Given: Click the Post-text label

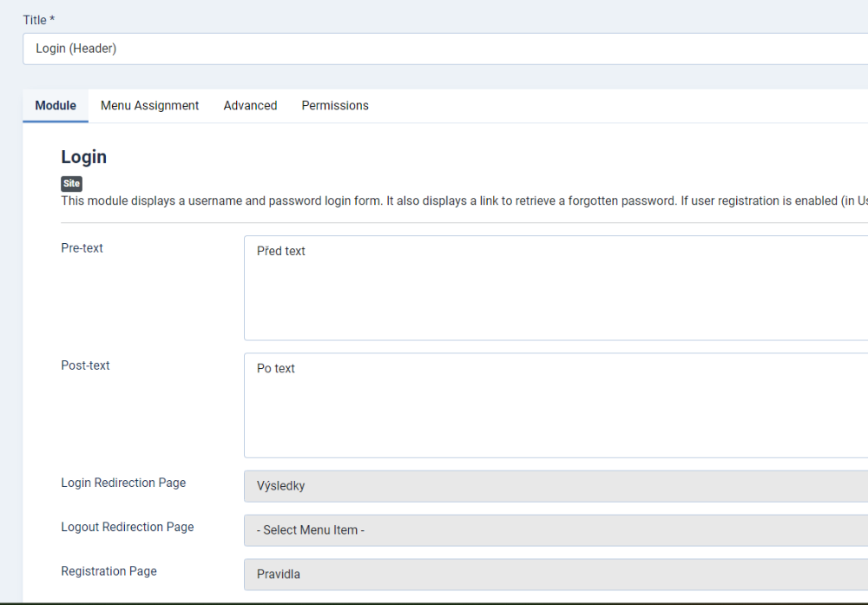Looking at the screenshot, I should coord(85,365).
